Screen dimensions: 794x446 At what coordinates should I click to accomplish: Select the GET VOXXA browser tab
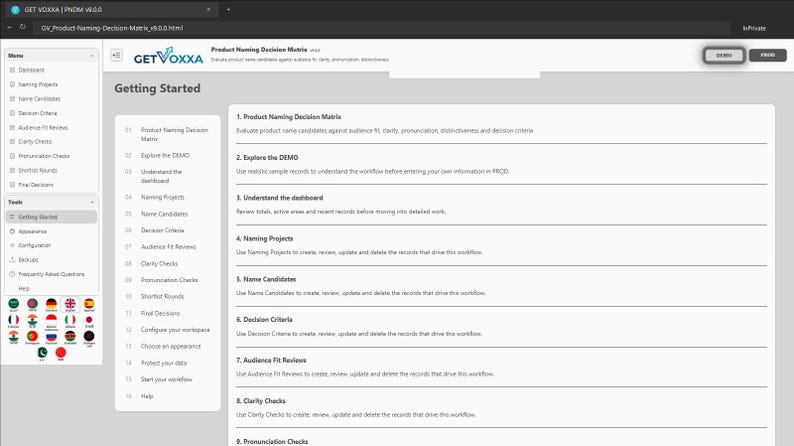109,10
